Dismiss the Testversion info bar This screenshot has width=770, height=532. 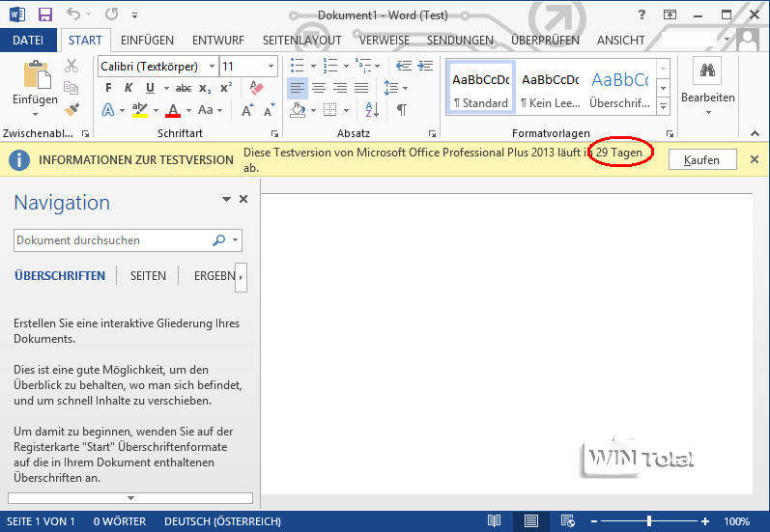pos(755,159)
